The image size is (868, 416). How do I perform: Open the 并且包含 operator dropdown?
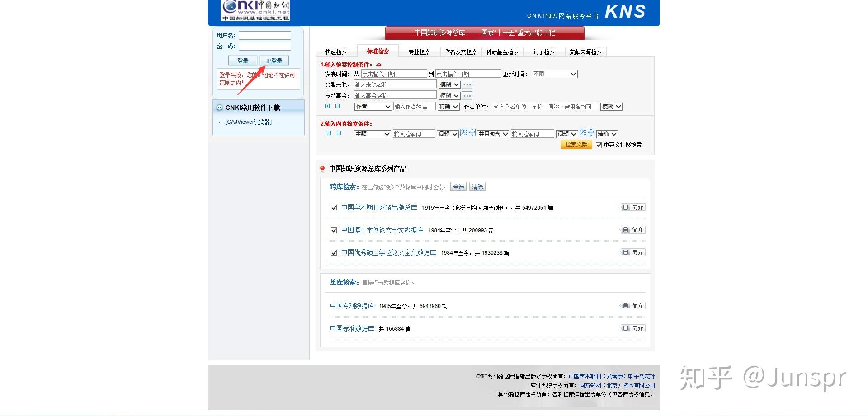493,134
